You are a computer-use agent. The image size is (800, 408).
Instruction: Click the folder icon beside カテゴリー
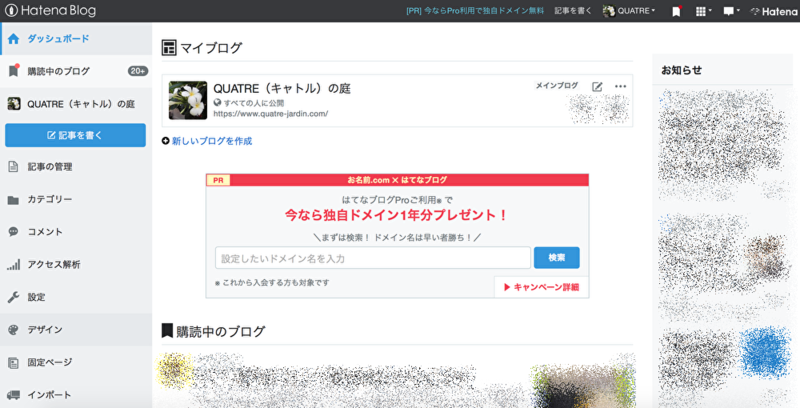coord(13,200)
